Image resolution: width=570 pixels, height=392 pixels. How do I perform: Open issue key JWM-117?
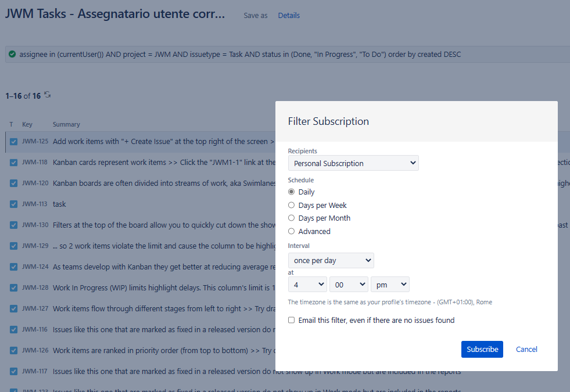click(x=34, y=371)
